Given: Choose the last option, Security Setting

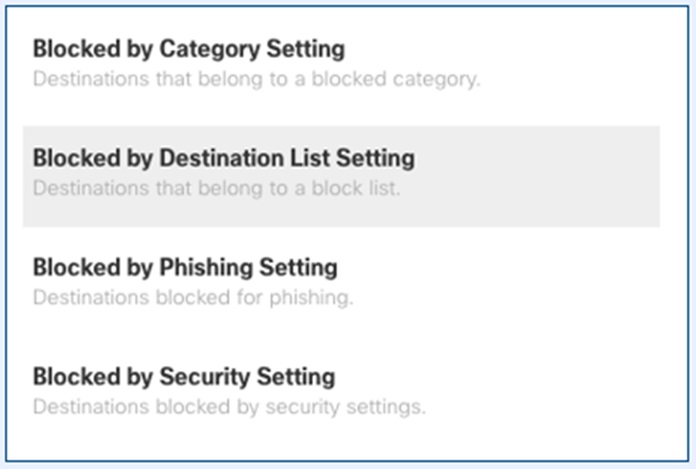Looking at the screenshot, I should tap(183, 390).
